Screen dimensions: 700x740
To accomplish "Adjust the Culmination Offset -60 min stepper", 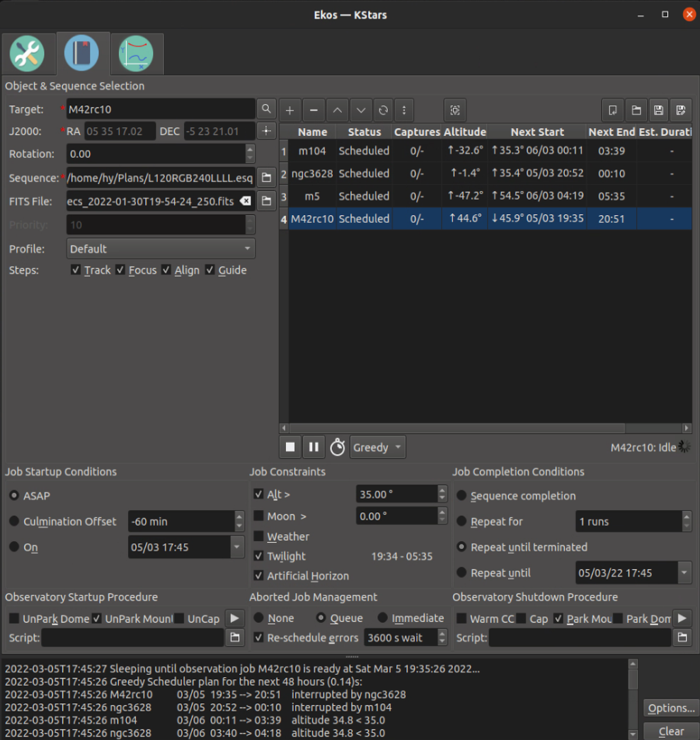I will [x=239, y=521].
